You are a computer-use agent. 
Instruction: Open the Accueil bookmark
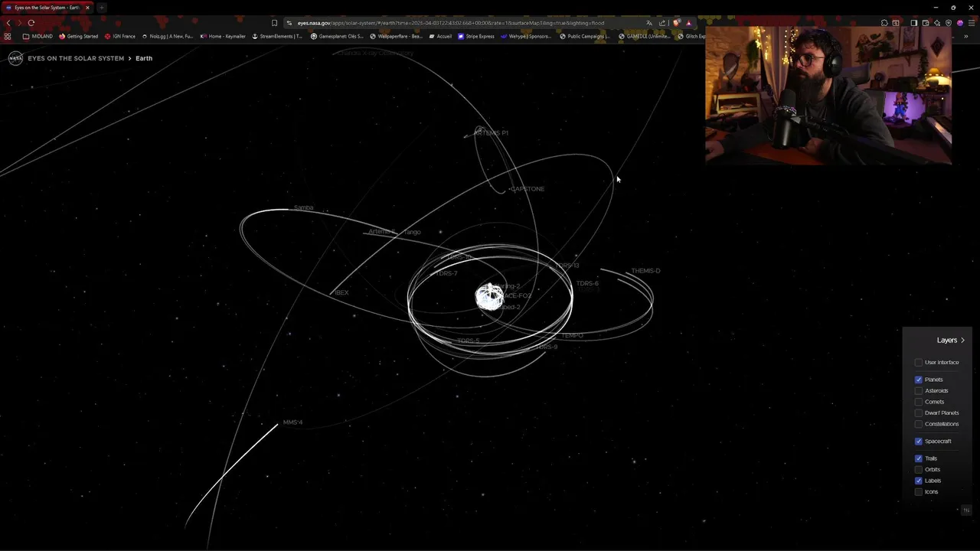[440, 36]
